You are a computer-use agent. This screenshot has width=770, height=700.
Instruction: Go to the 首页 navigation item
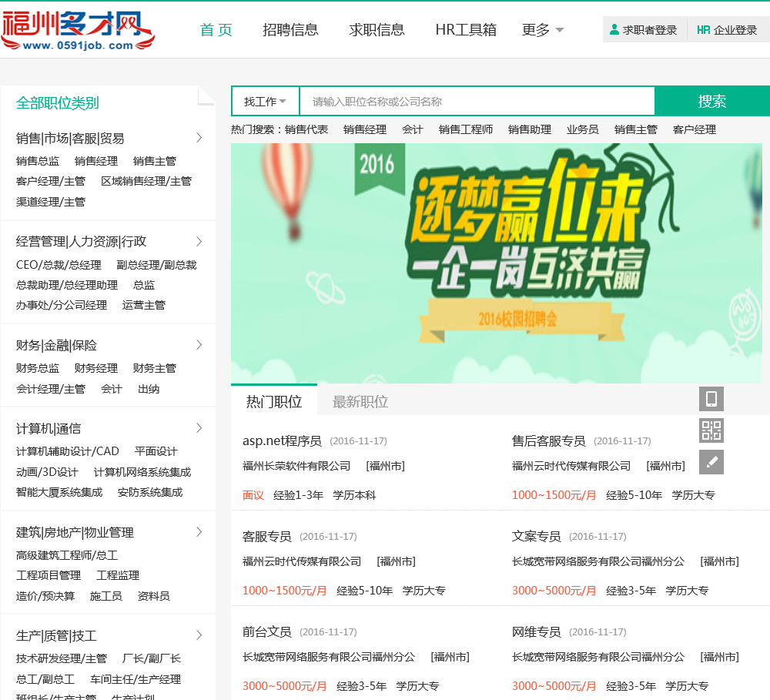click(216, 30)
